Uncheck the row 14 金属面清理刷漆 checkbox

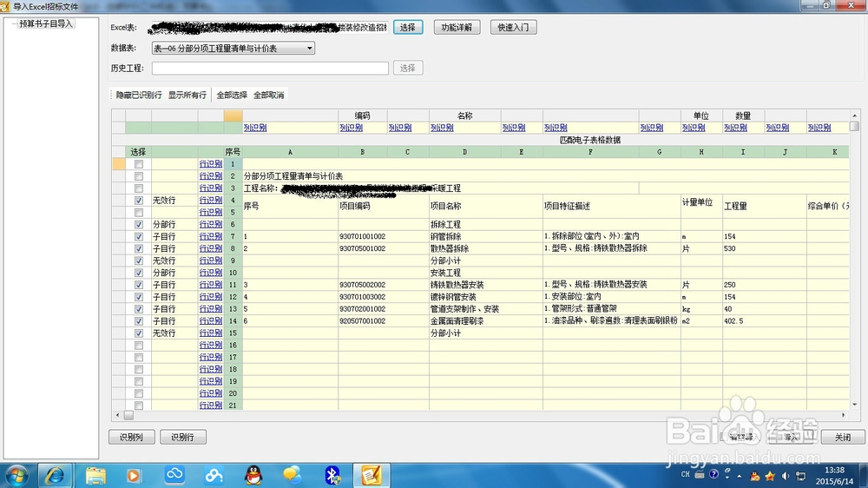point(138,321)
